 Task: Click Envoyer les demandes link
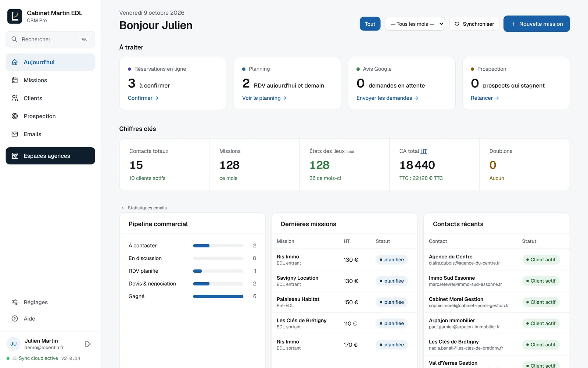[x=387, y=98]
